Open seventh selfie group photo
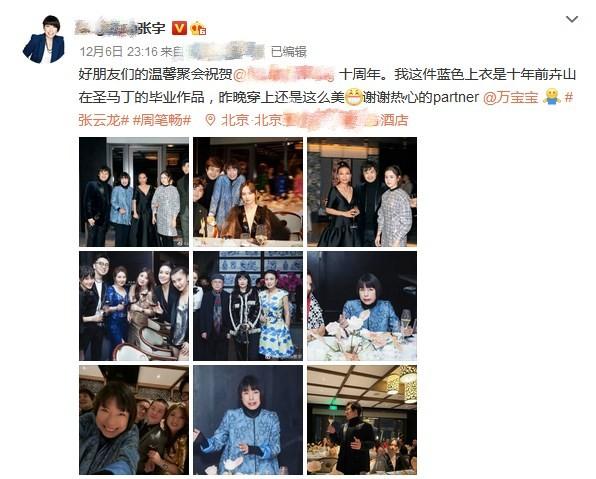The image size is (596, 479). (134, 420)
